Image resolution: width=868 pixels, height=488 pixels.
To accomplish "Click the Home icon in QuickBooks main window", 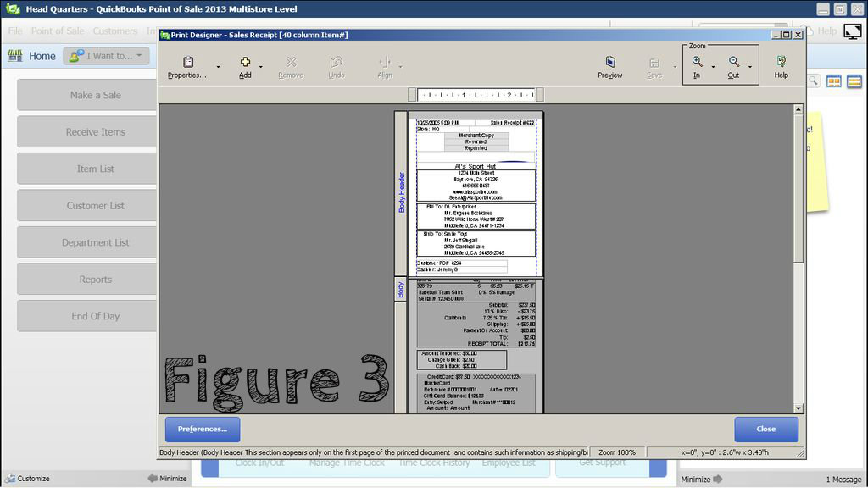I will point(15,55).
